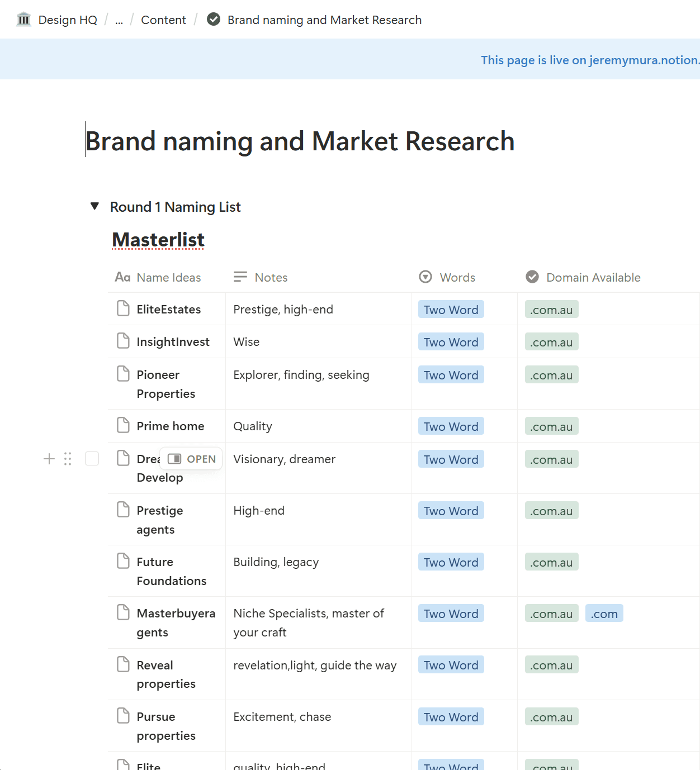Open the .com tag in Masterbuyeragents row
Image resolution: width=700 pixels, height=770 pixels.
[x=604, y=614]
